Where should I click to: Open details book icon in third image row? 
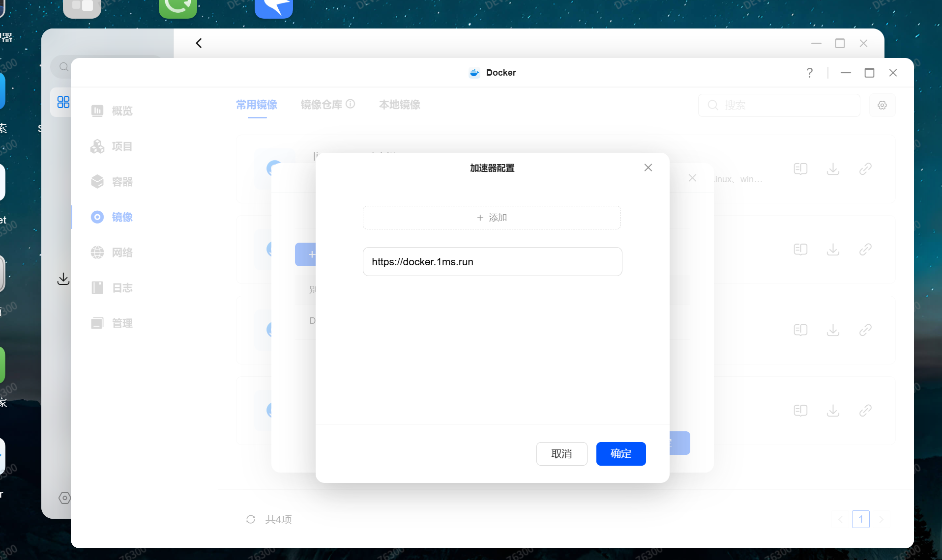pos(801,330)
